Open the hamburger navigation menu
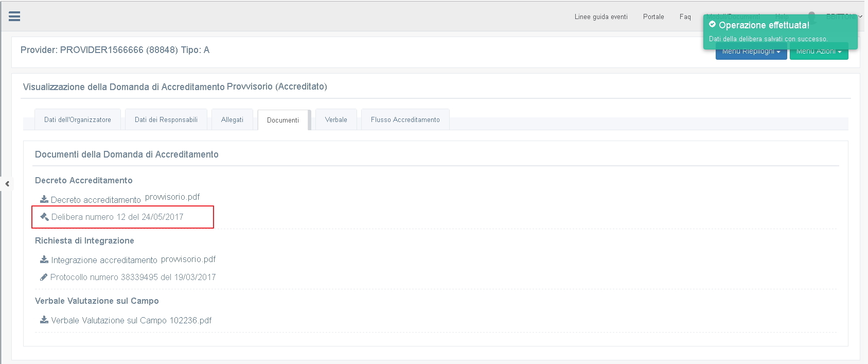This screenshot has height=364, width=868. [x=14, y=16]
